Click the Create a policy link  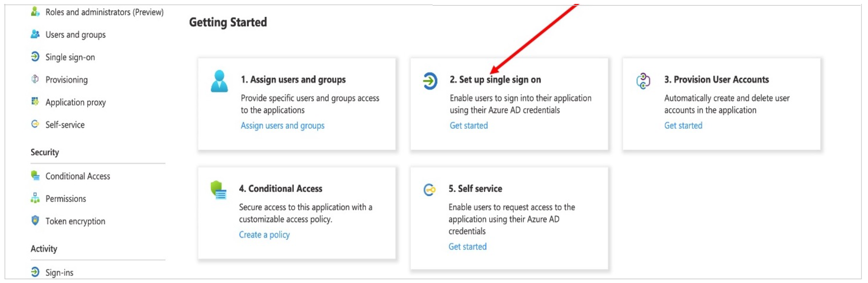(x=264, y=235)
